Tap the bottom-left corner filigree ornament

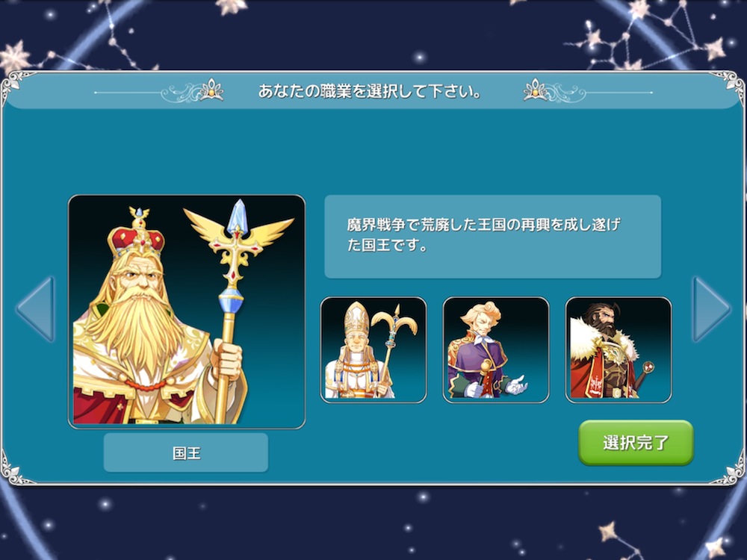pyautogui.click(x=14, y=469)
